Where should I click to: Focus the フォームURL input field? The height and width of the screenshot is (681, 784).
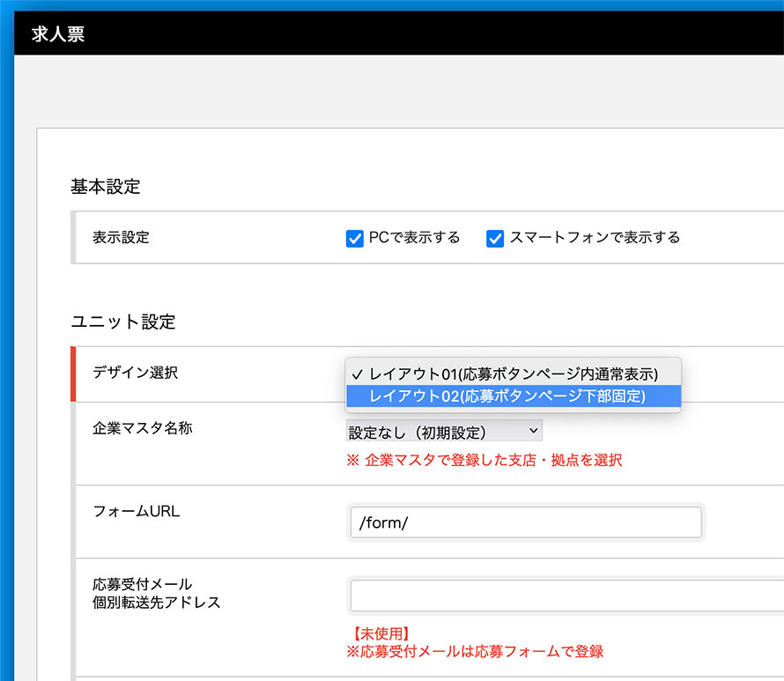526,522
